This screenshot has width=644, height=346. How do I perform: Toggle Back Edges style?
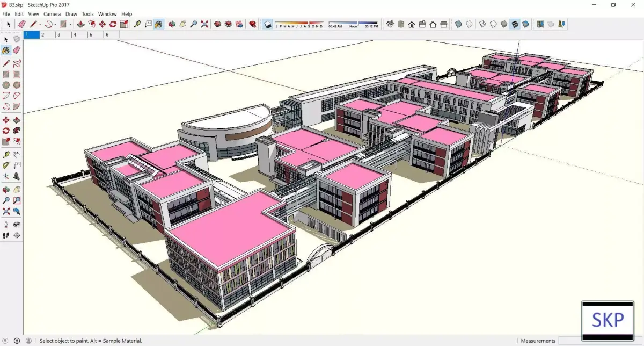click(x=469, y=24)
